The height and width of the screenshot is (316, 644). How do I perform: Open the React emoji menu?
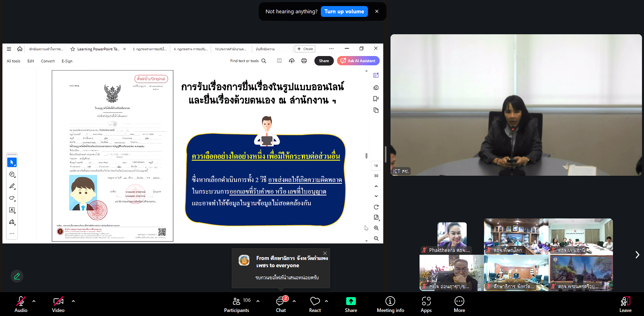pyautogui.click(x=315, y=304)
